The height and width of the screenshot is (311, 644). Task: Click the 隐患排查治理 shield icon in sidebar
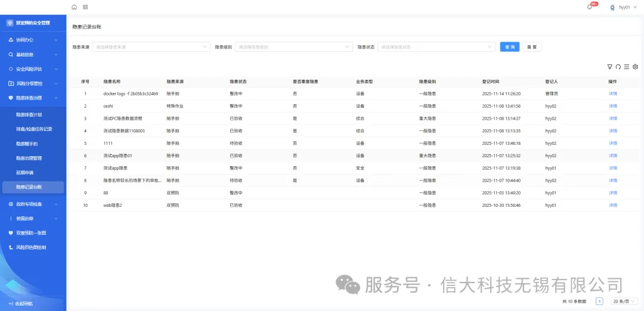11,98
